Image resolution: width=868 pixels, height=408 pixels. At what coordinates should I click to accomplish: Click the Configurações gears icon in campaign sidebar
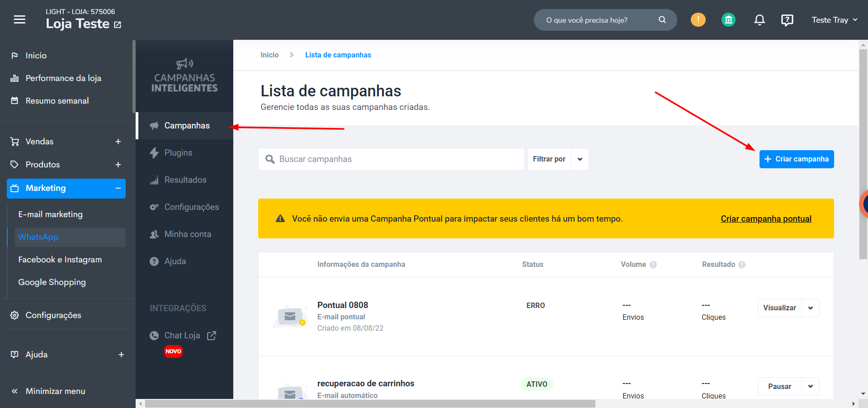pyautogui.click(x=154, y=207)
